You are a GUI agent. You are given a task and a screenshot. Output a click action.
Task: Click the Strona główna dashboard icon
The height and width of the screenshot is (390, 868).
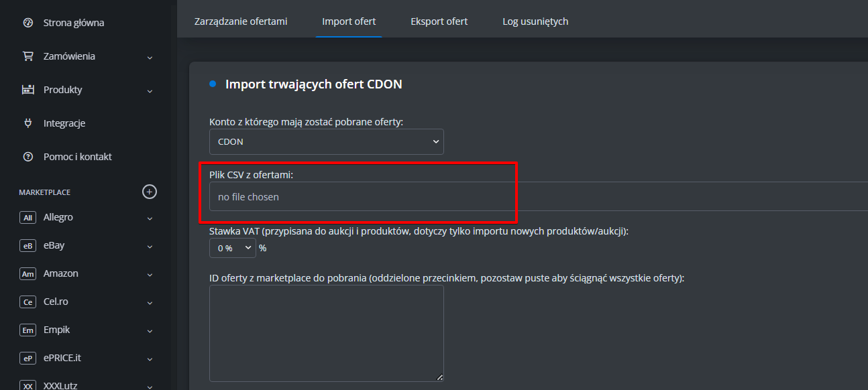point(28,23)
